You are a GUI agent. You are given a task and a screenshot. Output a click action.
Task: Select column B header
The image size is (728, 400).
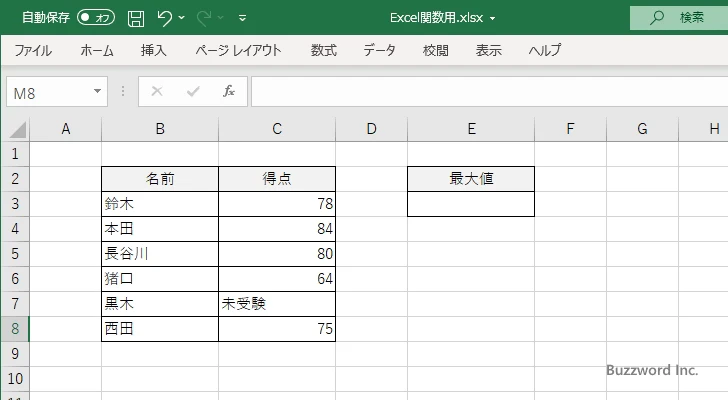pos(160,129)
